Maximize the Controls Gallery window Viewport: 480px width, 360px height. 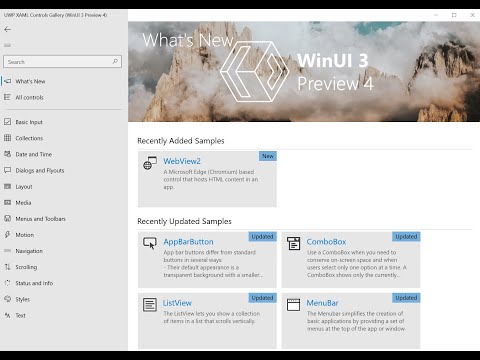(454, 15)
